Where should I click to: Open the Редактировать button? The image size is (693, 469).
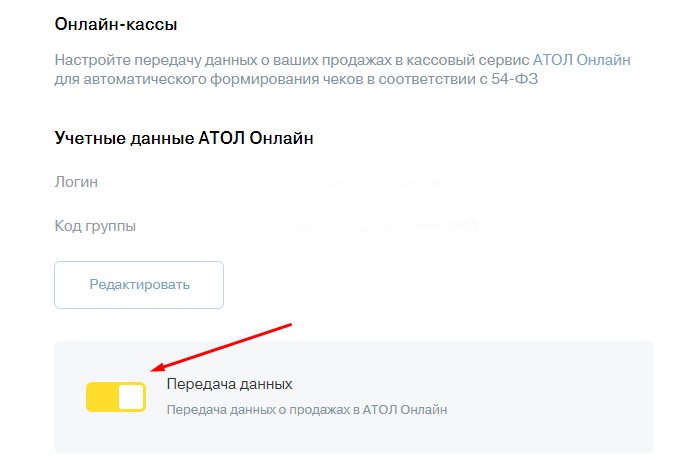click(139, 285)
